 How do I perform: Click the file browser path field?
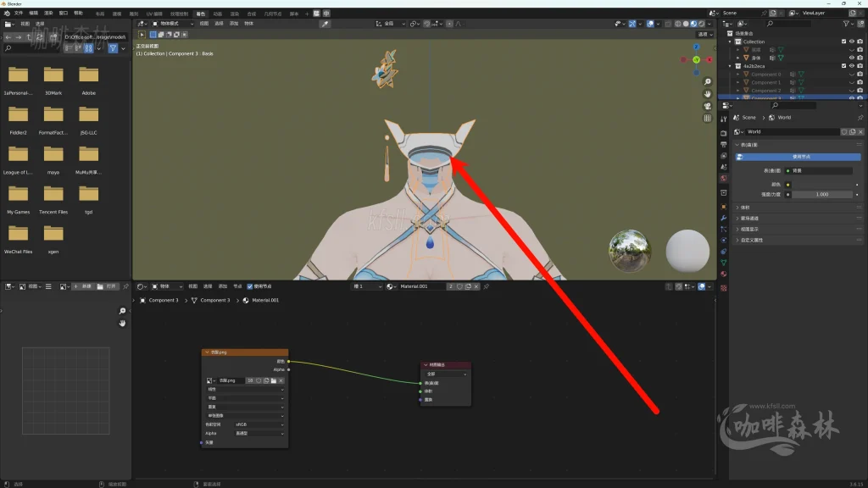pyautogui.click(x=95, y=37)
